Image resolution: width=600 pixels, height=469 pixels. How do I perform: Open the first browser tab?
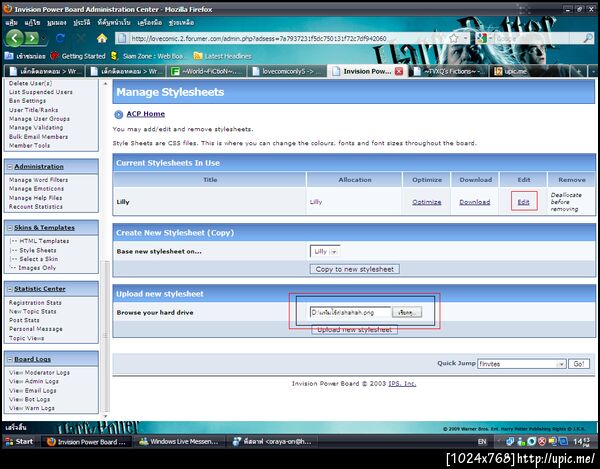44,71
